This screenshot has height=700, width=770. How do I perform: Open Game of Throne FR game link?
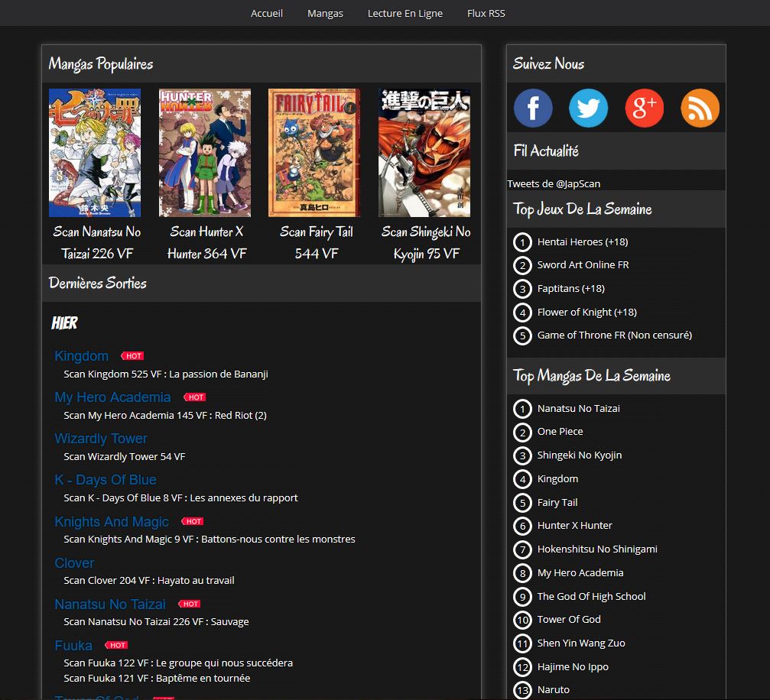[x=614, y=335]
